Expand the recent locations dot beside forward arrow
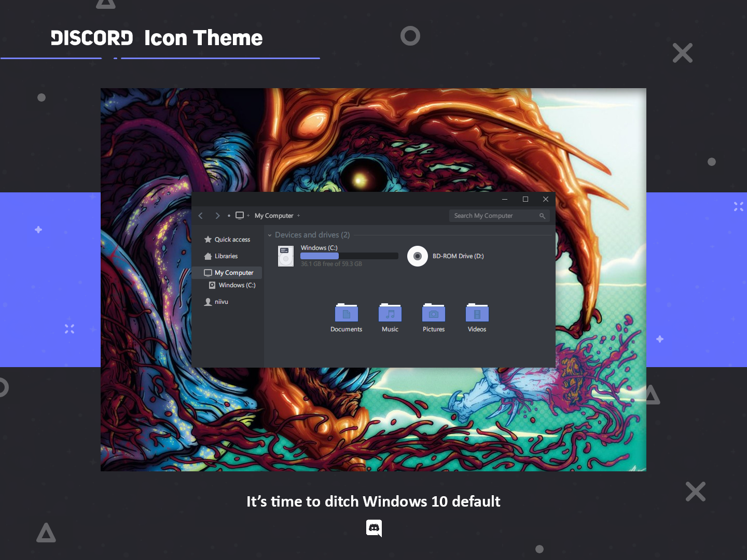The width and height of the screenshot is (747, 560). pyautogui.click(x=229, y=216)
